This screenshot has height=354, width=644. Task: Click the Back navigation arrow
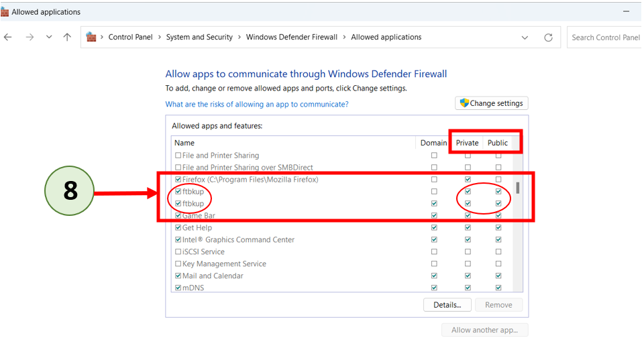[x=8, y=38]
